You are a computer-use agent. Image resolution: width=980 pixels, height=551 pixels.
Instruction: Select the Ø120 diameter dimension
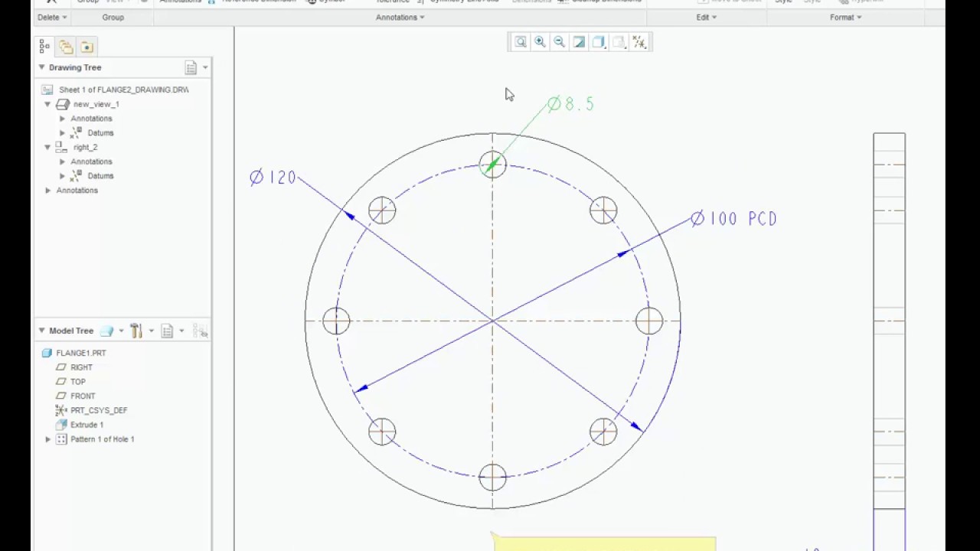pos(273,178)
